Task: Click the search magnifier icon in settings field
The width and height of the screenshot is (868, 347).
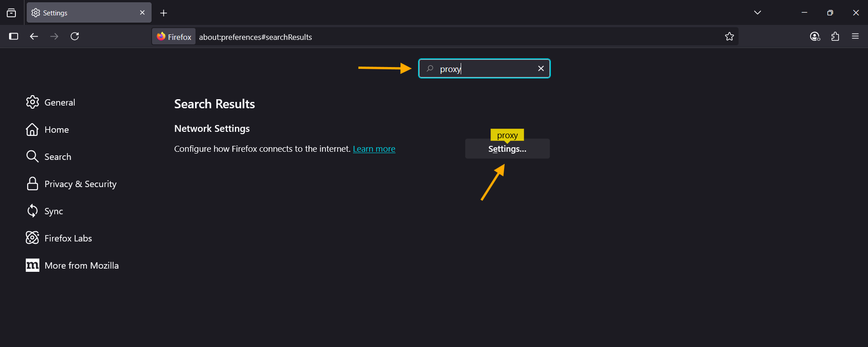Action: (x=430, y=68)
